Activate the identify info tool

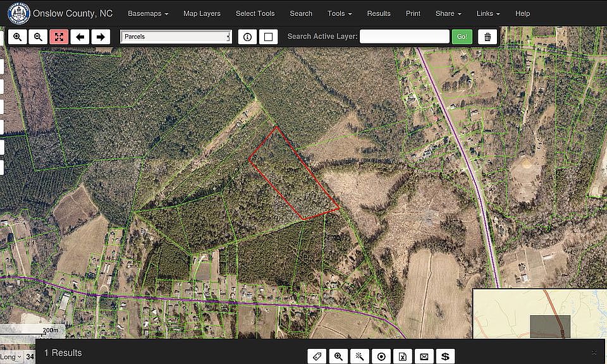[x=247, y=37]
